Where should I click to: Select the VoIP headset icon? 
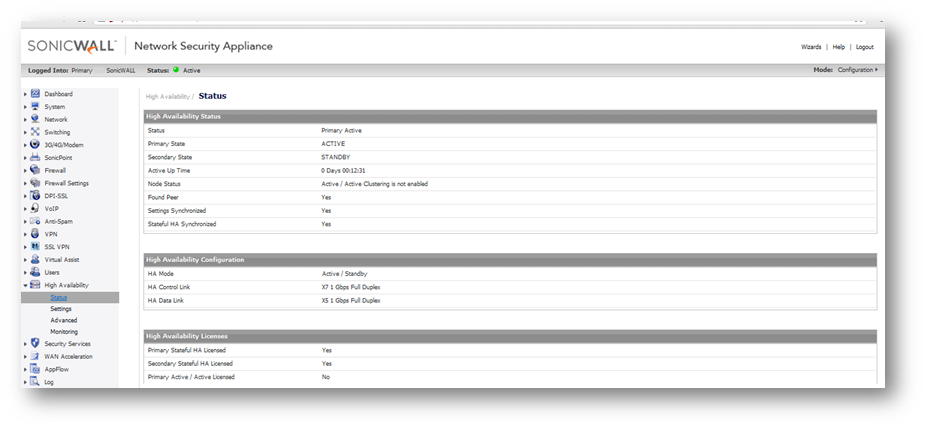pyautogui.click(x=35, y=209)
